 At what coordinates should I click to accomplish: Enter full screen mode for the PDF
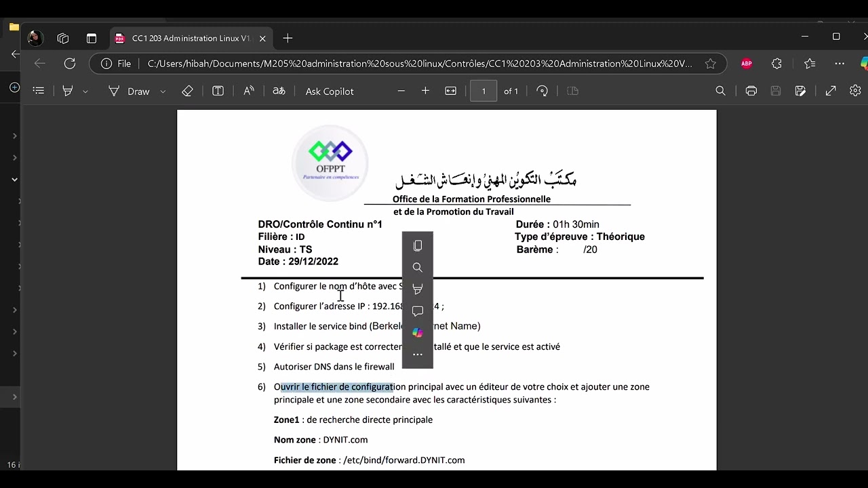(x=831, y=91)
